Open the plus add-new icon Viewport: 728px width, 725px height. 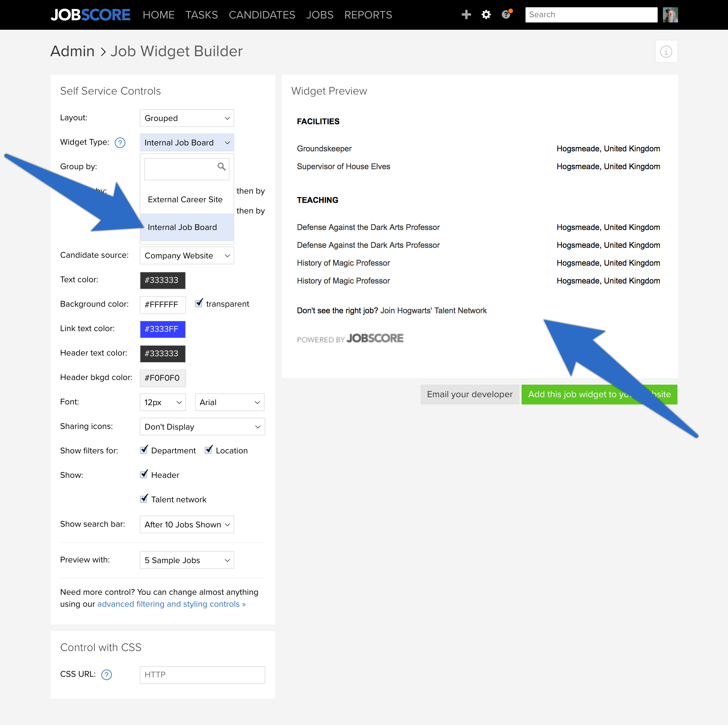point(466,15)
